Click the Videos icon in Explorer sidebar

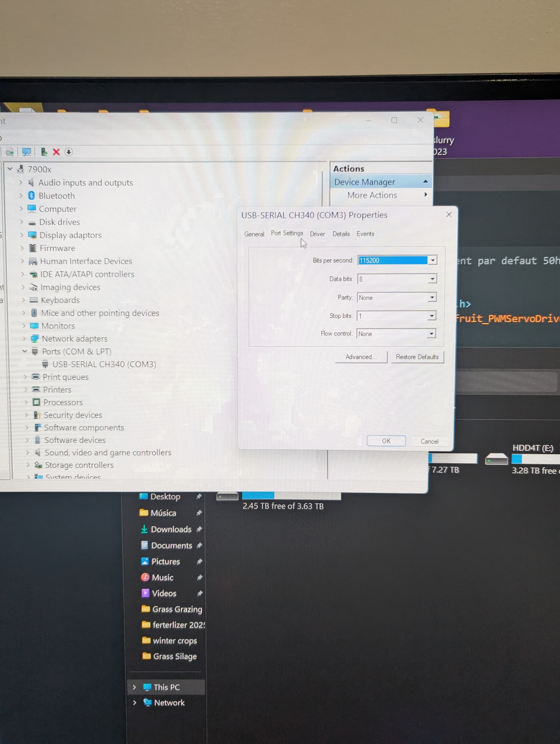click(x=145, y=593)
